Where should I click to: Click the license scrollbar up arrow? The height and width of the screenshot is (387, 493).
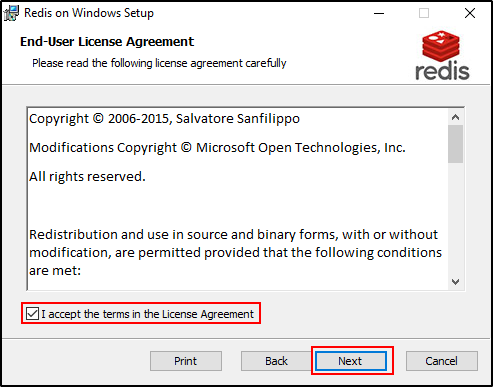tap(455, 117)
